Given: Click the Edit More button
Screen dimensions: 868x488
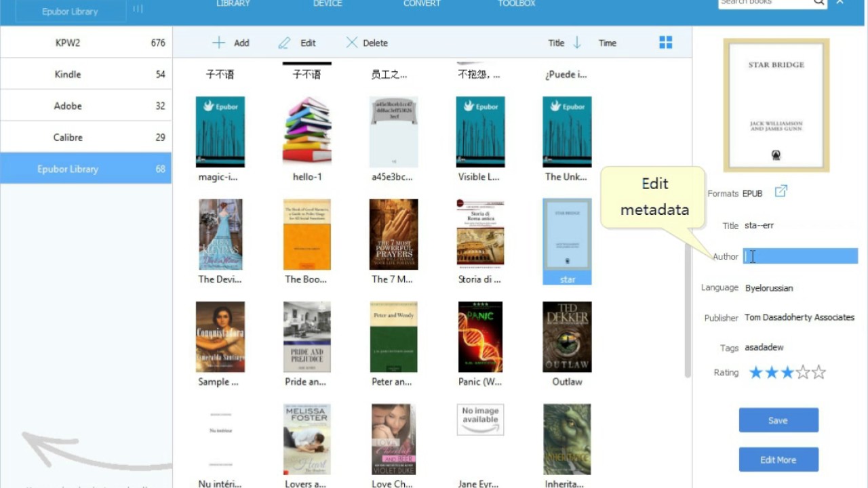Looking at the screenshot, I should pyautogui.click(x=778, y=460).
